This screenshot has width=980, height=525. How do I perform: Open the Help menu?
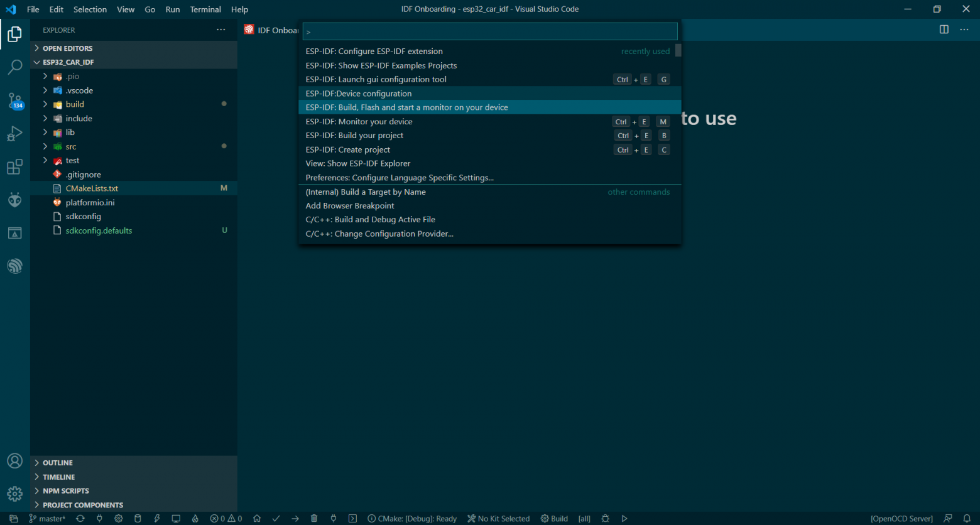[239, 9]
